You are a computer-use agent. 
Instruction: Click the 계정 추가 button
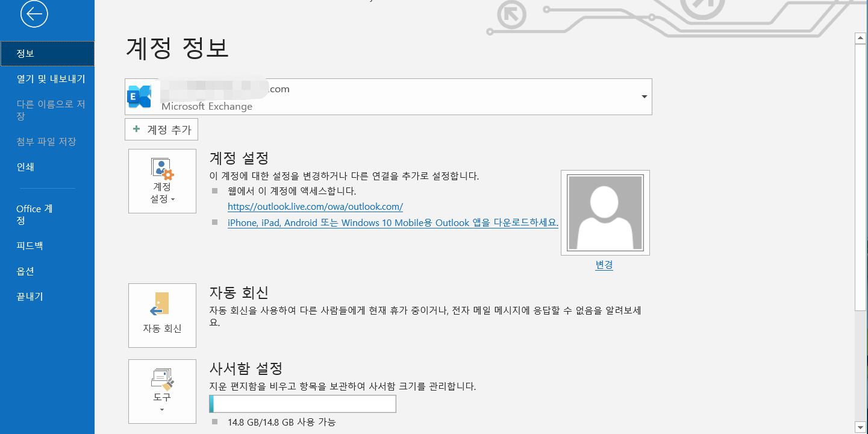coord(161,129)
